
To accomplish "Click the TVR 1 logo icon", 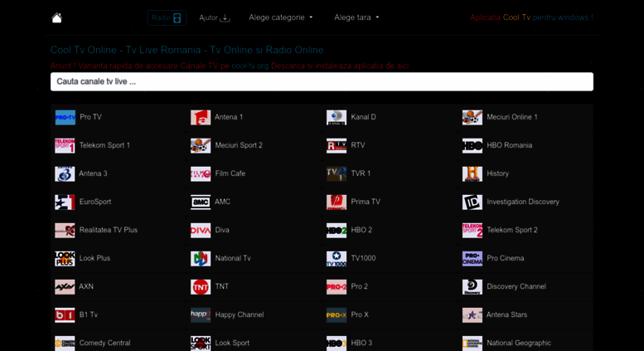I will [337, 174].
